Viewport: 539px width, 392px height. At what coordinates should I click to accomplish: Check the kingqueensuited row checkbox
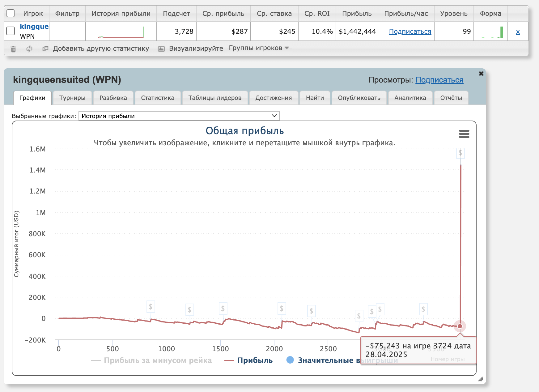click(x=11, y=31)
